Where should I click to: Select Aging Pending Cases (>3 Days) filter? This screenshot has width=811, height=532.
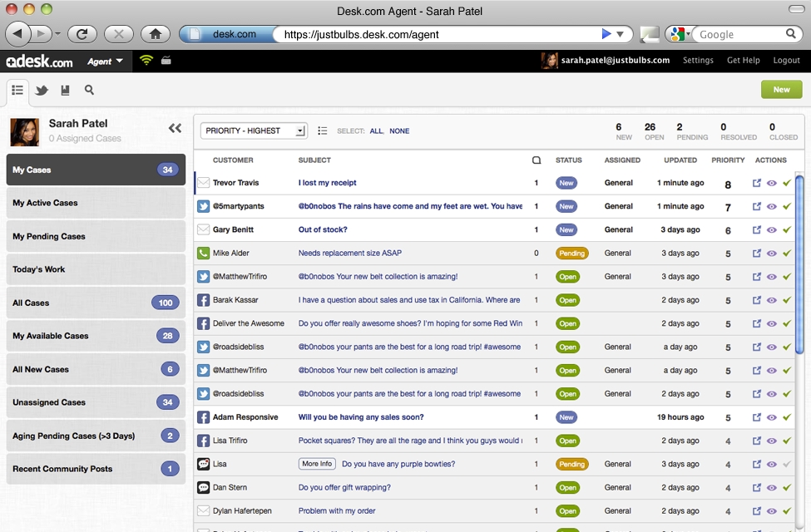(x=96, y=436)
